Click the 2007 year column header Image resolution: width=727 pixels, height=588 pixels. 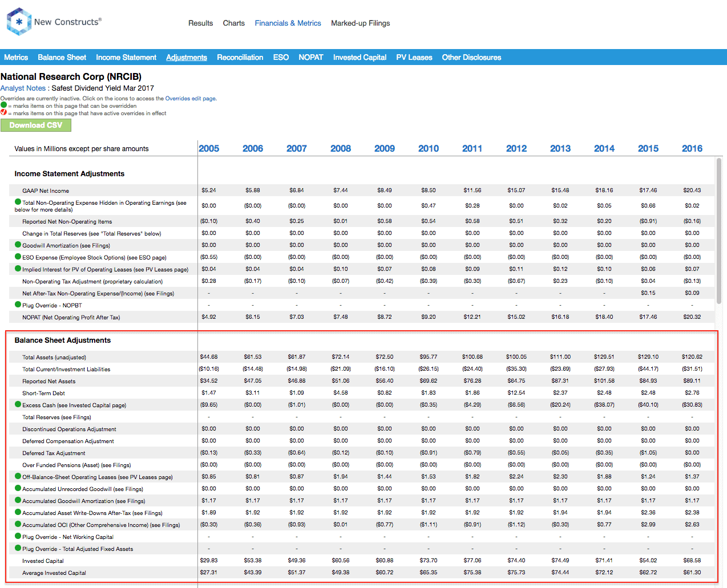click(x=297, y=149)
